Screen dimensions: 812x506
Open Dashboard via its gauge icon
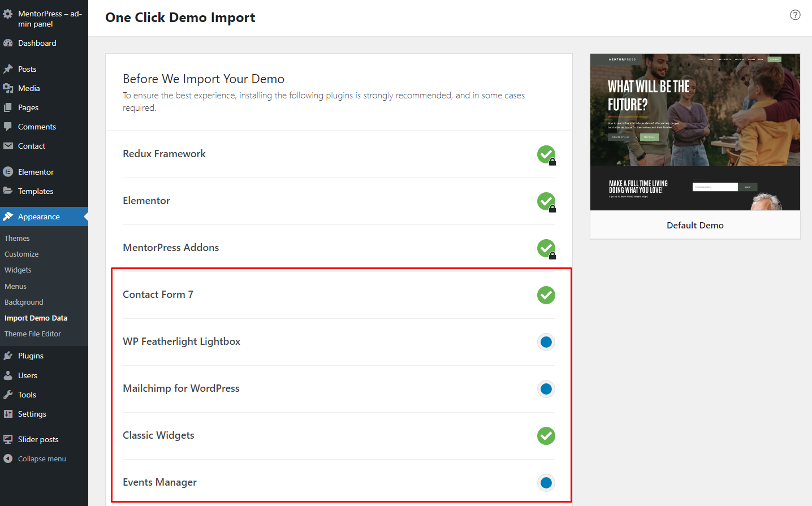point(8,43)
